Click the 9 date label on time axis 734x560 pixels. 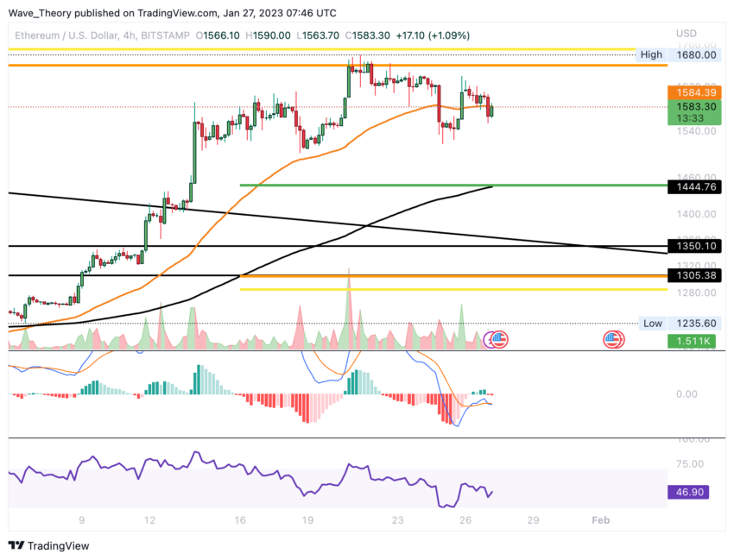[x=81, y=520]
